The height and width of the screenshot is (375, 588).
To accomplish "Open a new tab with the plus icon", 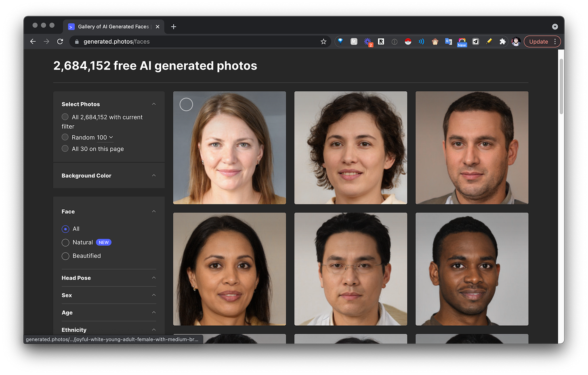I will [x=174, y=27].
